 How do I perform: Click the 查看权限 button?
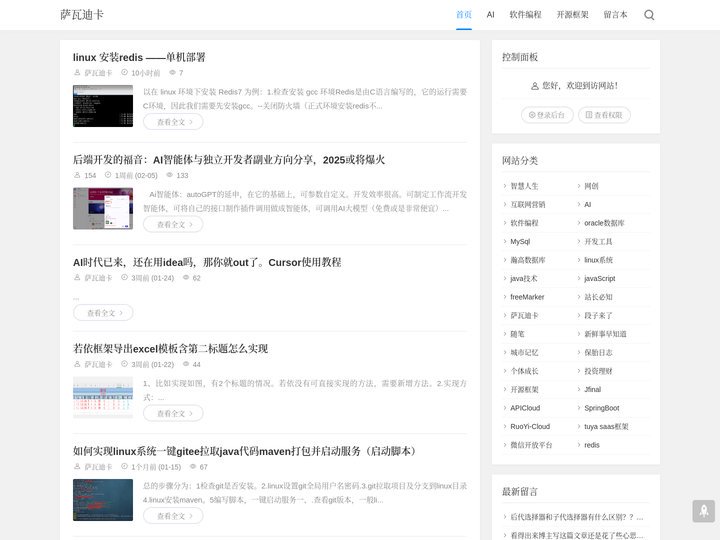[604, 115]
